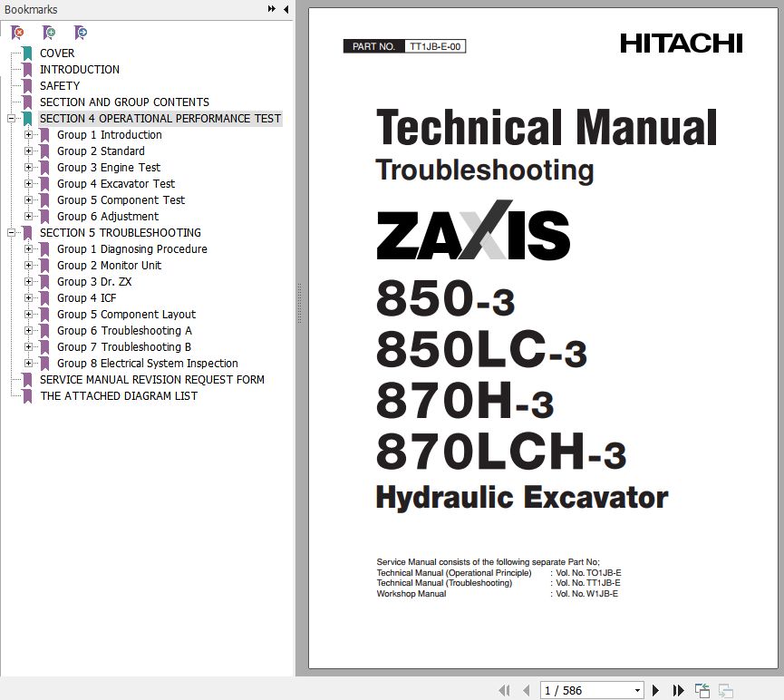Expand Group 2 Standard
The width and height of the screenshot is (784, 700).
28,151
